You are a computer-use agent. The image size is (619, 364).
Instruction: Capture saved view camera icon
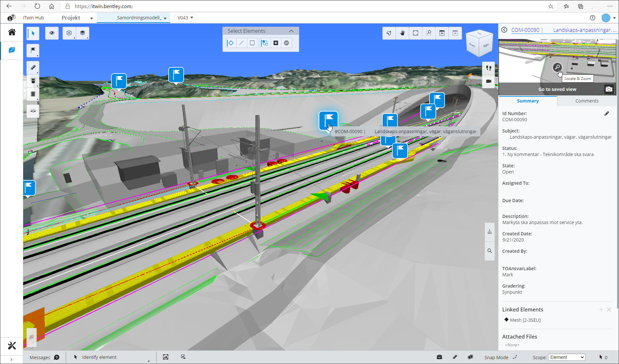coord(609,89)
